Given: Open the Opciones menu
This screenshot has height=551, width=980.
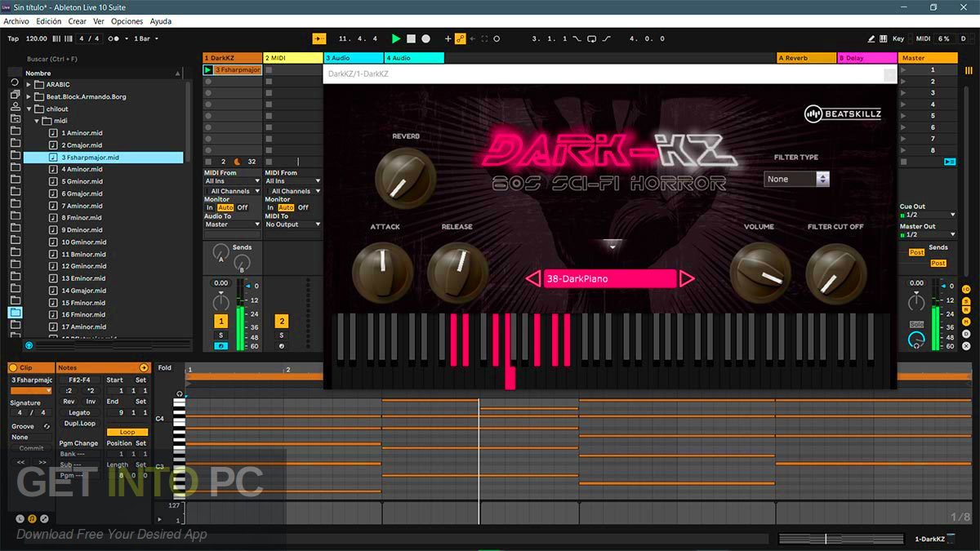Looking at the screenshot, I should tap(127, 21).
